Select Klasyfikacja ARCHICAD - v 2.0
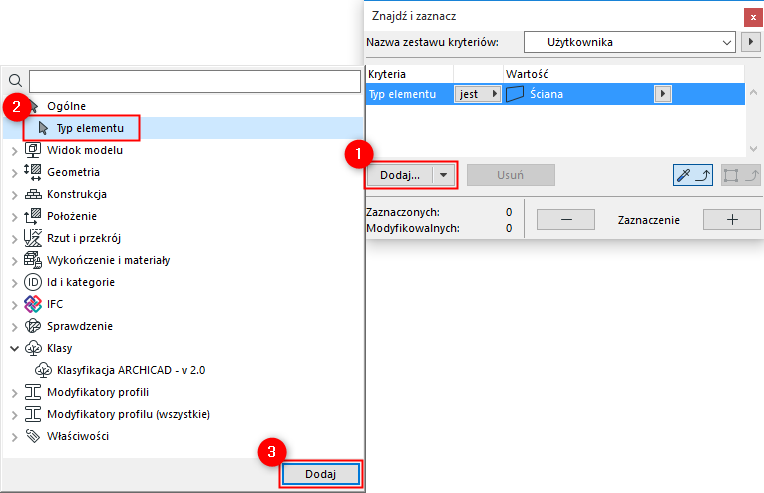This screenshot has height=493, width=764. 183,370
